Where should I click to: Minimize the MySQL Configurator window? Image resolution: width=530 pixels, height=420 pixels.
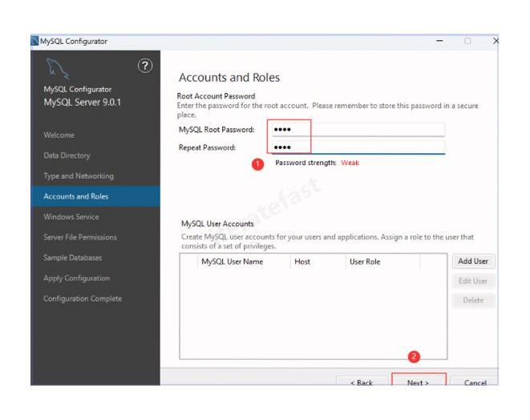[x=439, y=41]
